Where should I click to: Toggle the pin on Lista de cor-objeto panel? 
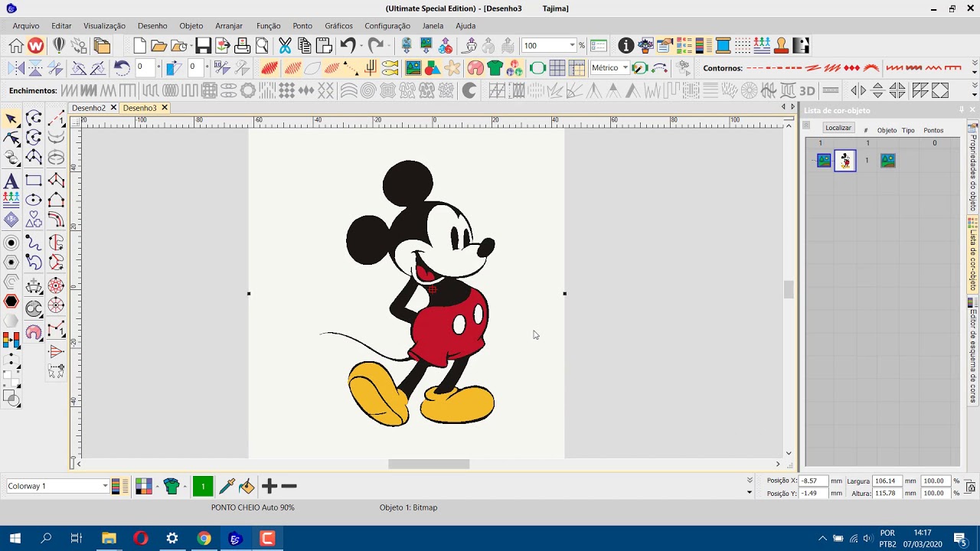click(962, 110)
